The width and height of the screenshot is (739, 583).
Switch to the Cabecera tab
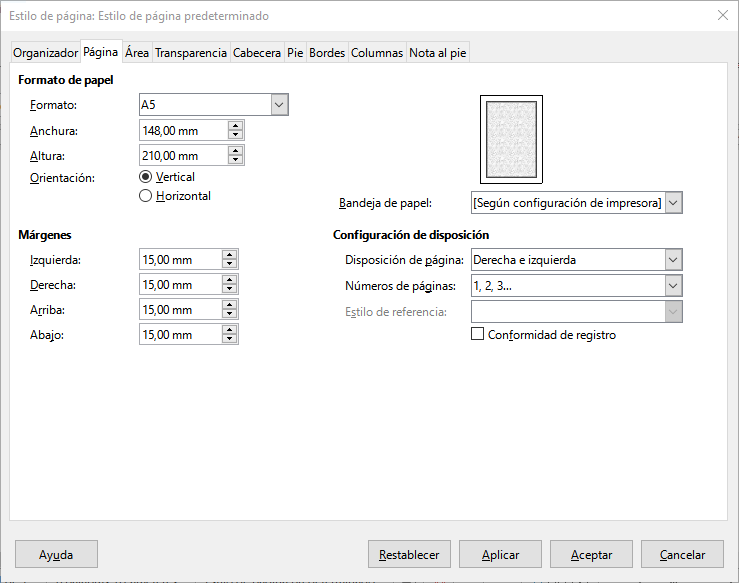[x=257, y=53]
